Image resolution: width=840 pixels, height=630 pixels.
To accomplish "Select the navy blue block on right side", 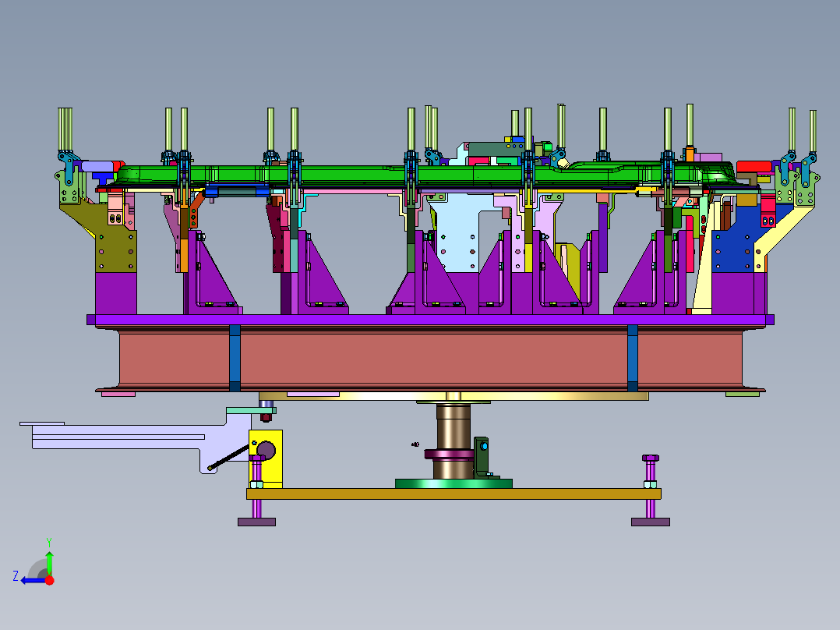I will [732, 246].
